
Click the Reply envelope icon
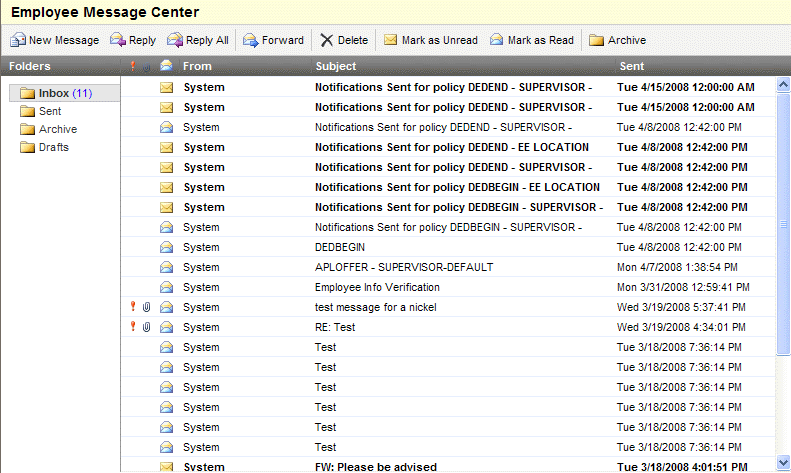(117, 41)
